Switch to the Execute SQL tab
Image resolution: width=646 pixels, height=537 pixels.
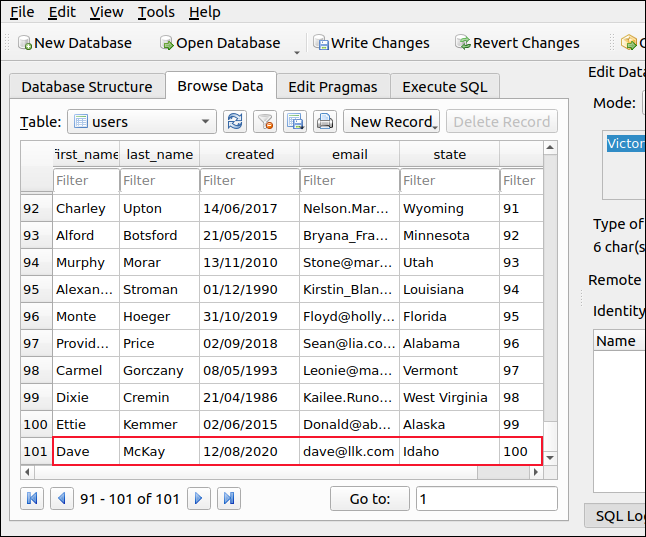pyautogui.click(x=444, y=86)
